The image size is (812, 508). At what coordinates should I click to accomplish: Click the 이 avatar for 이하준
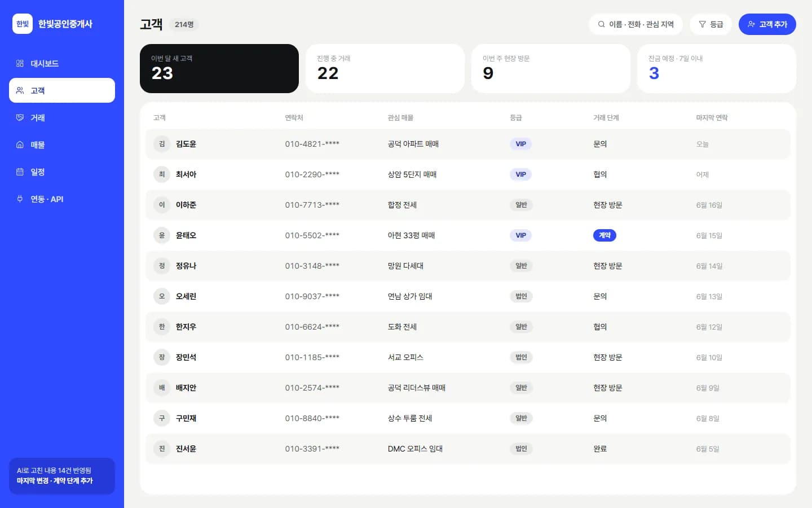pyautogui.click(x=162, y=205)
